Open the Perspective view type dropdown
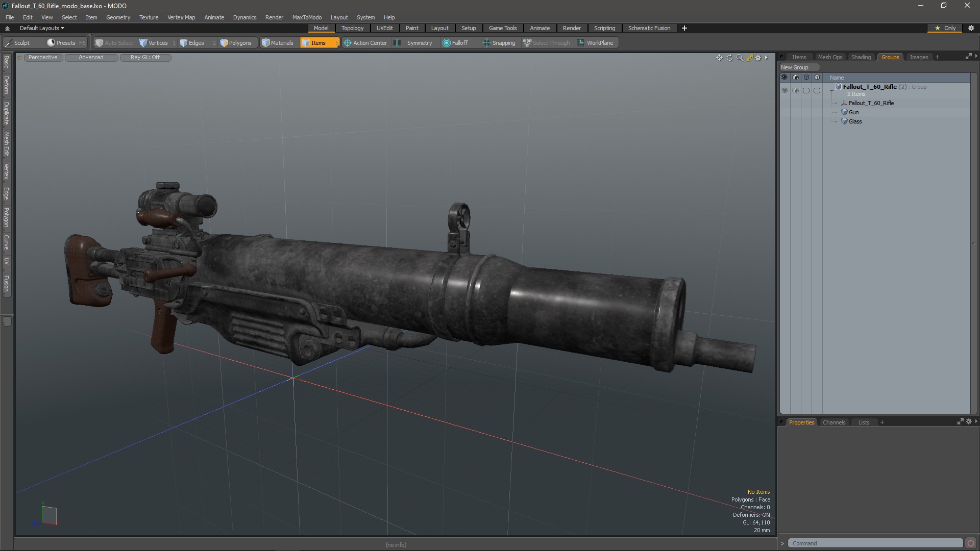 coord(43,58)
